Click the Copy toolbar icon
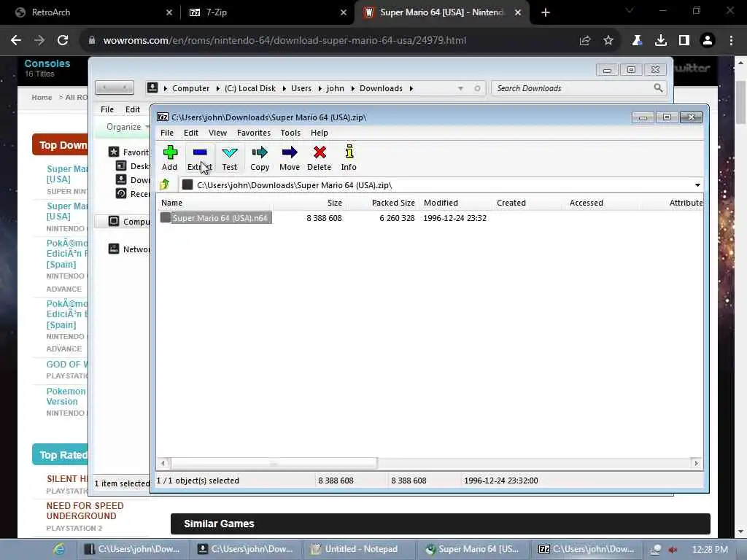747x560 pixels. coord(260,158)
